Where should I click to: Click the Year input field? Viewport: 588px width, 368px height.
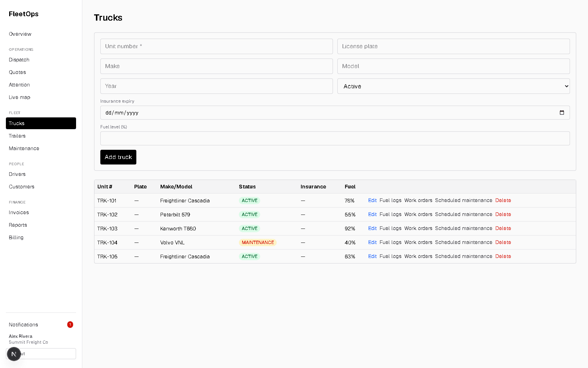216,86
